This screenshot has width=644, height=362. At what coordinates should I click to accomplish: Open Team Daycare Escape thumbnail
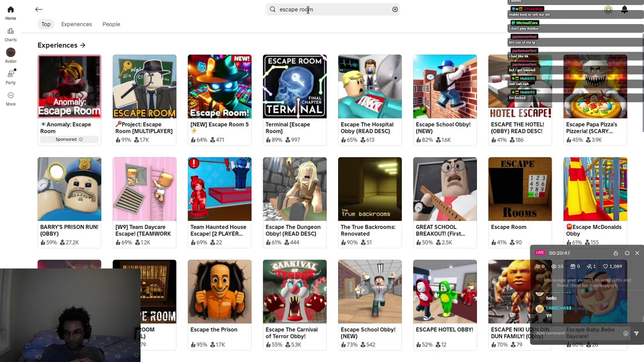point(144,189)
